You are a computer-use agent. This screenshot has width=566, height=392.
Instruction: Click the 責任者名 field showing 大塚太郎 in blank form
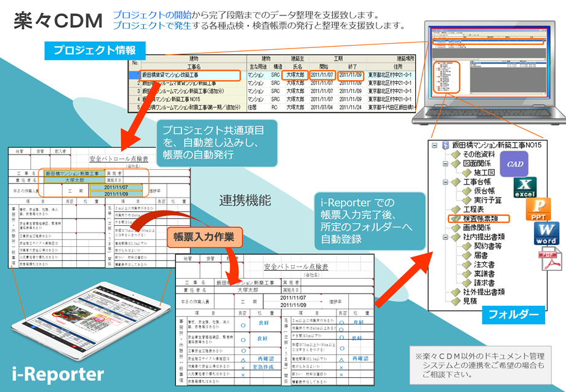click(x=74, y=180)
